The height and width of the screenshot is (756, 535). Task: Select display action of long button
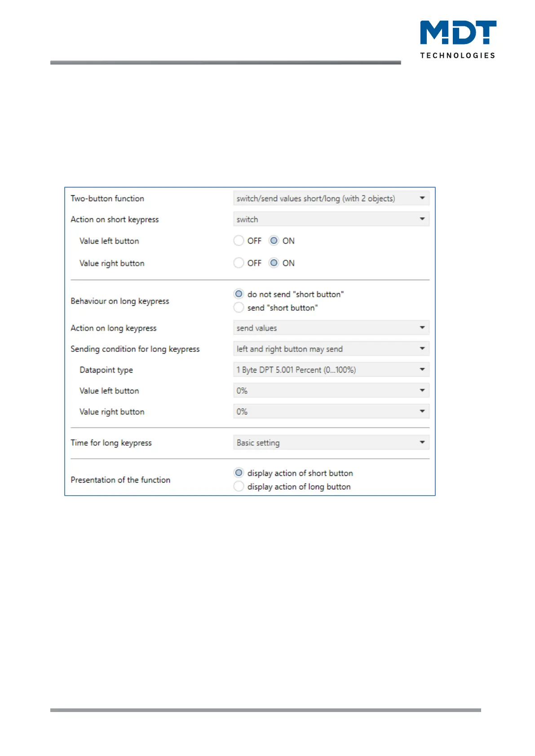(239, 487)
